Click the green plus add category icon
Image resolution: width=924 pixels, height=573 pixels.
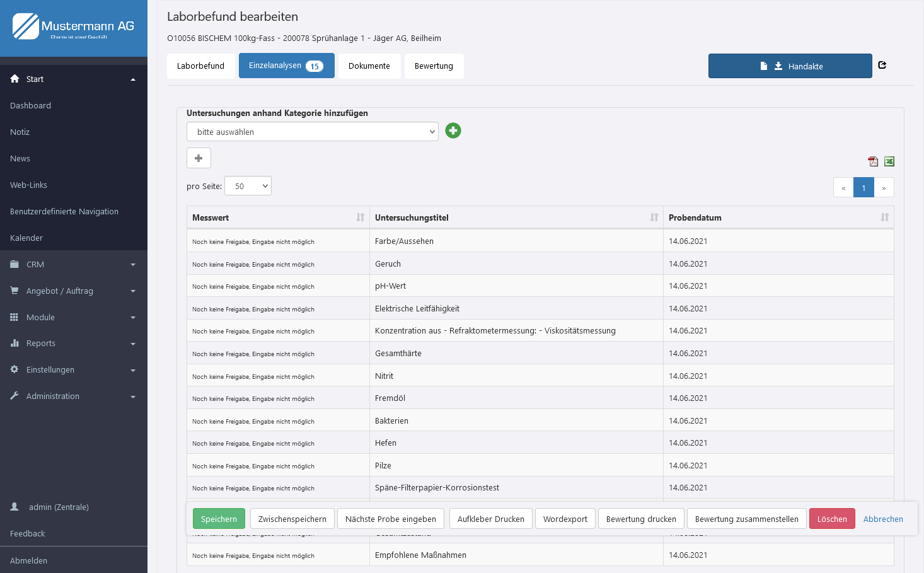coord(453,130)
